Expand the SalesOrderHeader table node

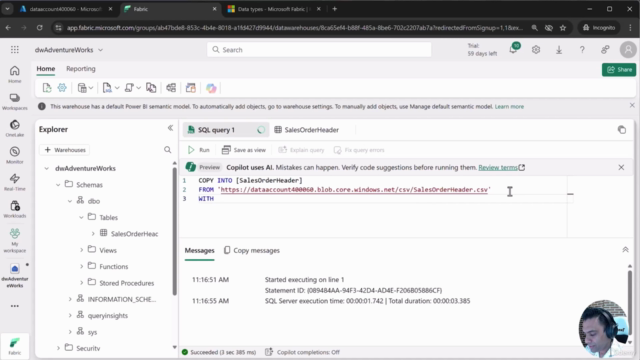[x=93, y=234]
